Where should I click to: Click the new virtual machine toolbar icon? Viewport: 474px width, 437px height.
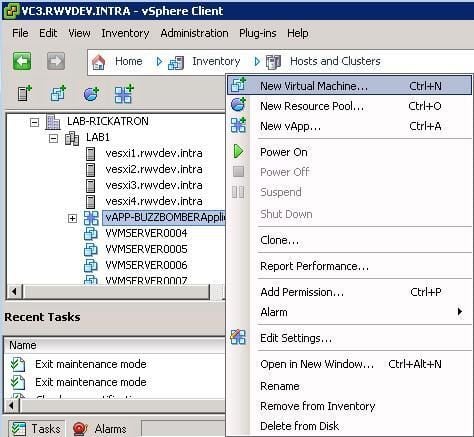click(58, 93)
